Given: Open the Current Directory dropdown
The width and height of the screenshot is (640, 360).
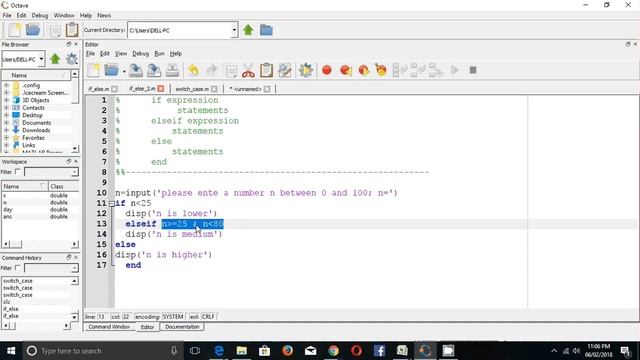Looking at the screenshot, I should tap(234, 30).
